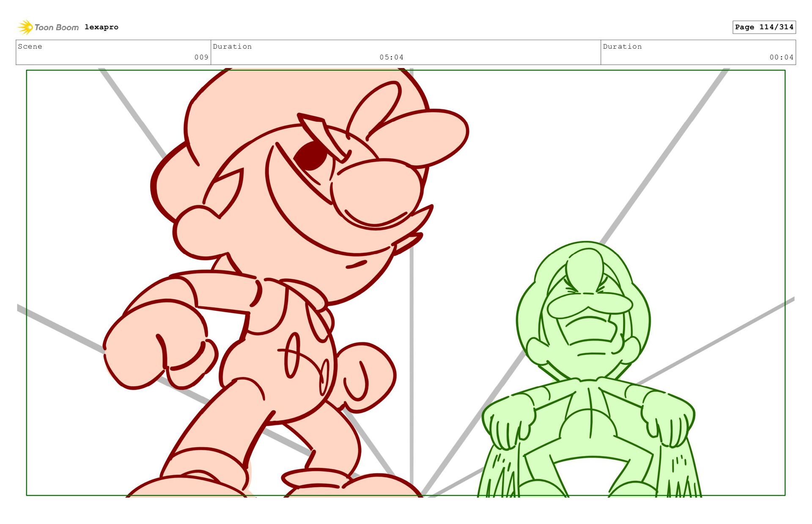
Task: Click the scene number '009'
Action: pyautogui.click(x=201, y=57)
